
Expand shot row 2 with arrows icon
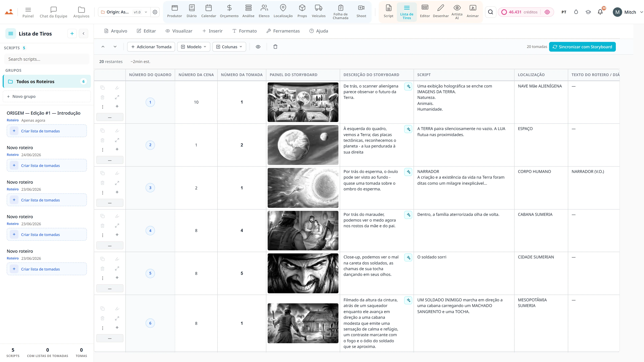(117, 140)
